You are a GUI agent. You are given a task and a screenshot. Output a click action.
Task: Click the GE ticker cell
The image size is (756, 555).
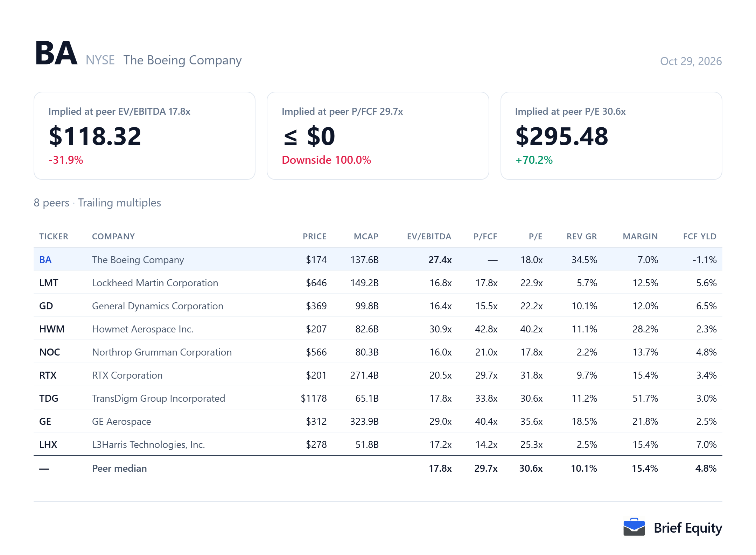click(45, 421)
